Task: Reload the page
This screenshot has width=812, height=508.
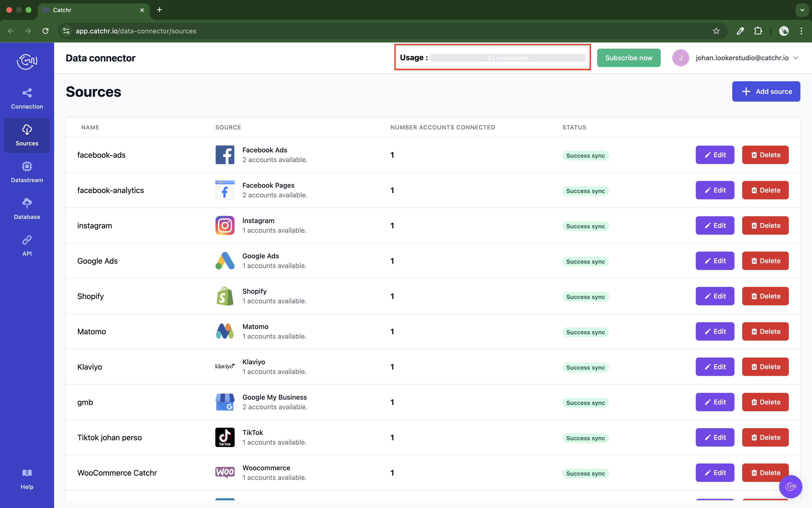Action: tap(46, 31)
